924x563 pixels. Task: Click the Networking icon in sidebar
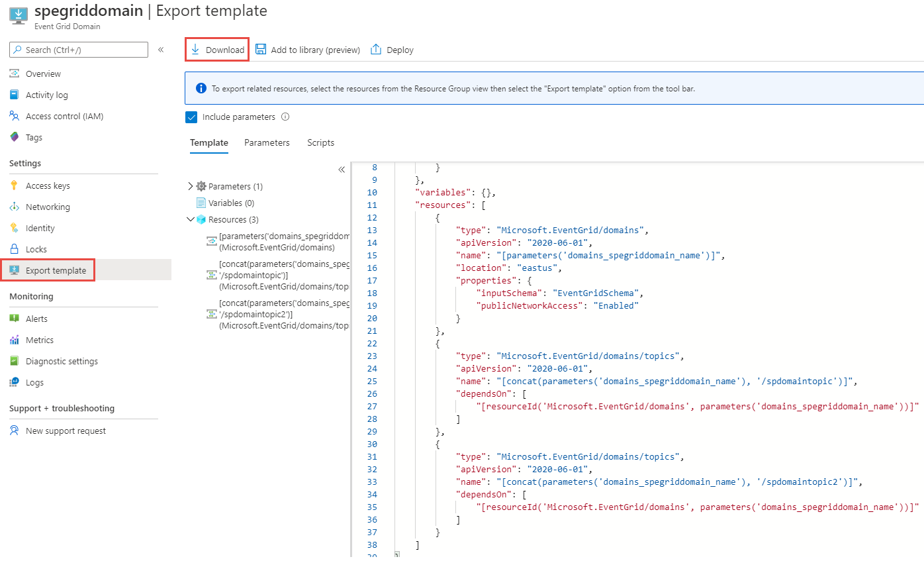click(15, 207)
